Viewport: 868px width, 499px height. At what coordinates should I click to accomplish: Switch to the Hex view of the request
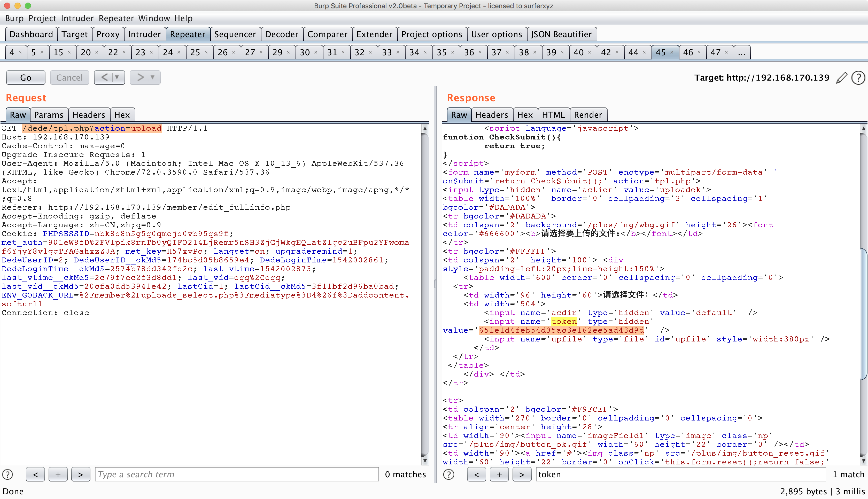pos(123,114)
